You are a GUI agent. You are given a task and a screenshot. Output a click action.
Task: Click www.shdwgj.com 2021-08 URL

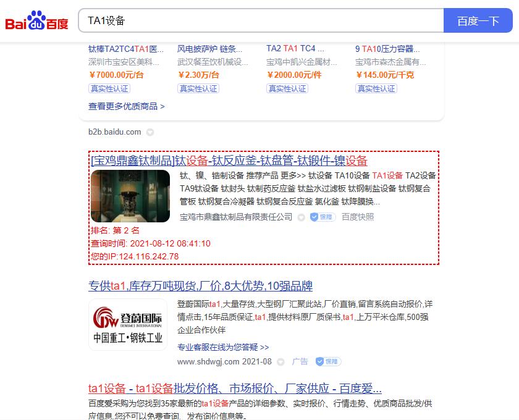(x=224, y=361)
